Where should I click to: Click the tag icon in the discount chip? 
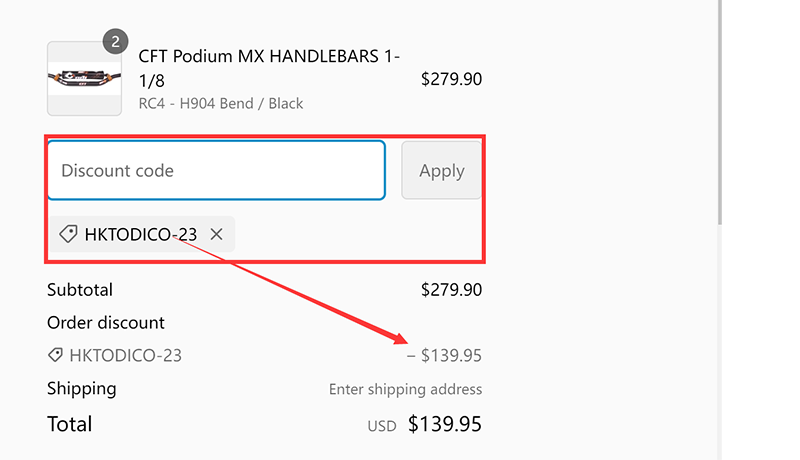tap(68, 235)
